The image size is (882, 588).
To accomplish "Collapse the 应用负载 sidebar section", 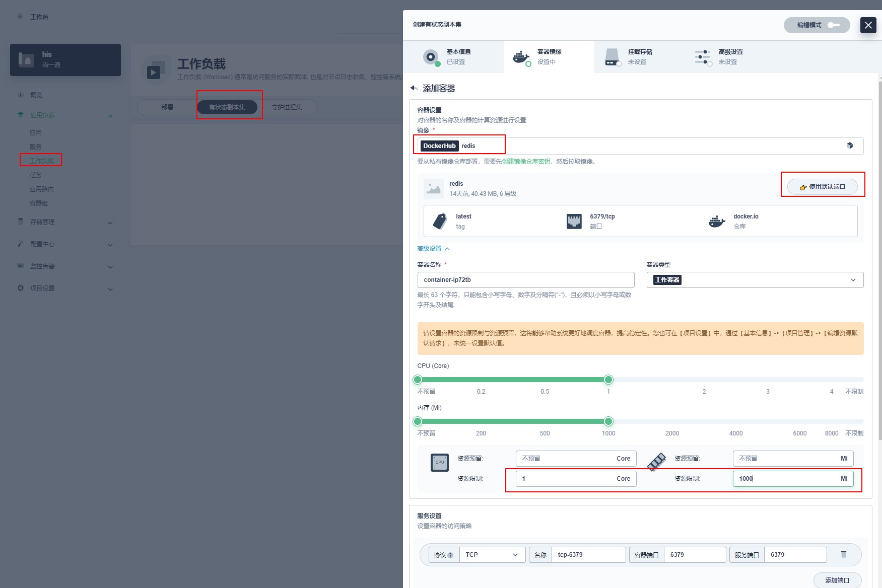I will [65, 115].
